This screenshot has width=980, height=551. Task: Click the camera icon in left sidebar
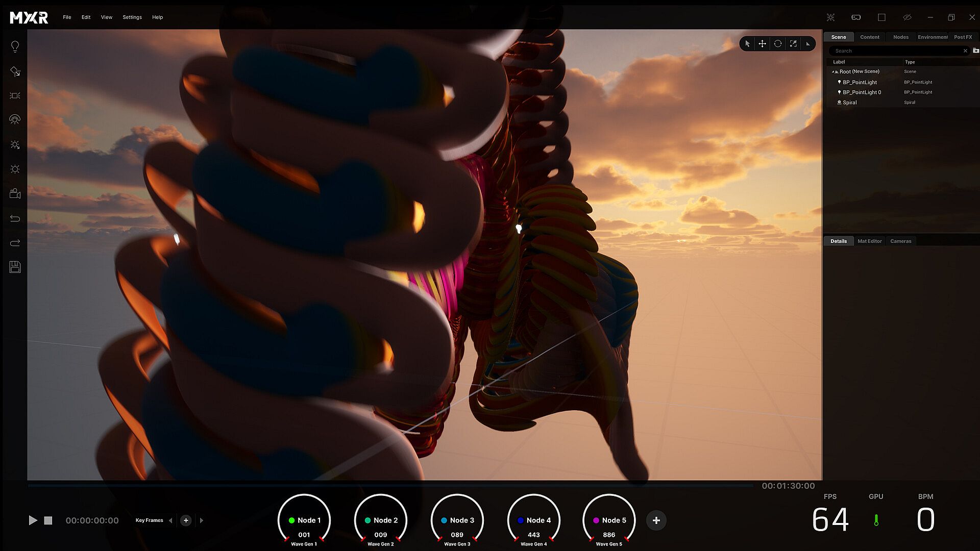pyautogui.click(x=15, y=193)
